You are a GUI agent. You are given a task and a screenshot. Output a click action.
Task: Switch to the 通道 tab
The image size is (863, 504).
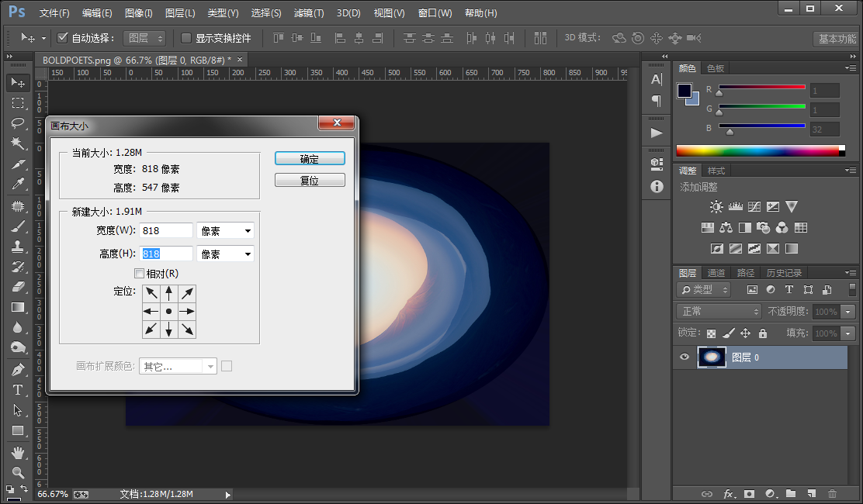point(716,273)
